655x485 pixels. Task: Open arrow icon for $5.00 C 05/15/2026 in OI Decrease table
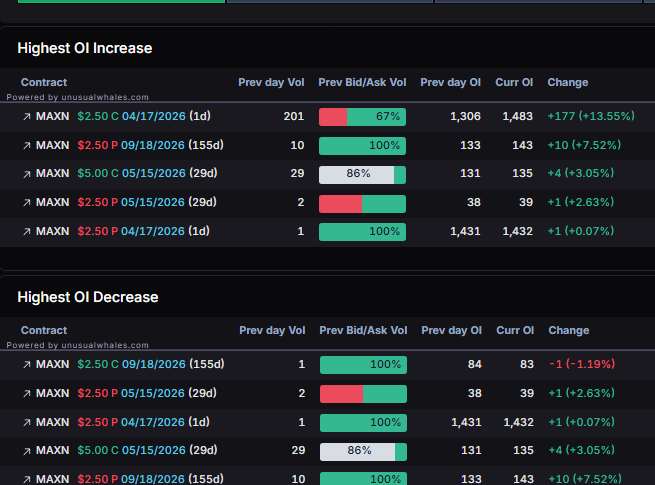(x=27, y=451)
